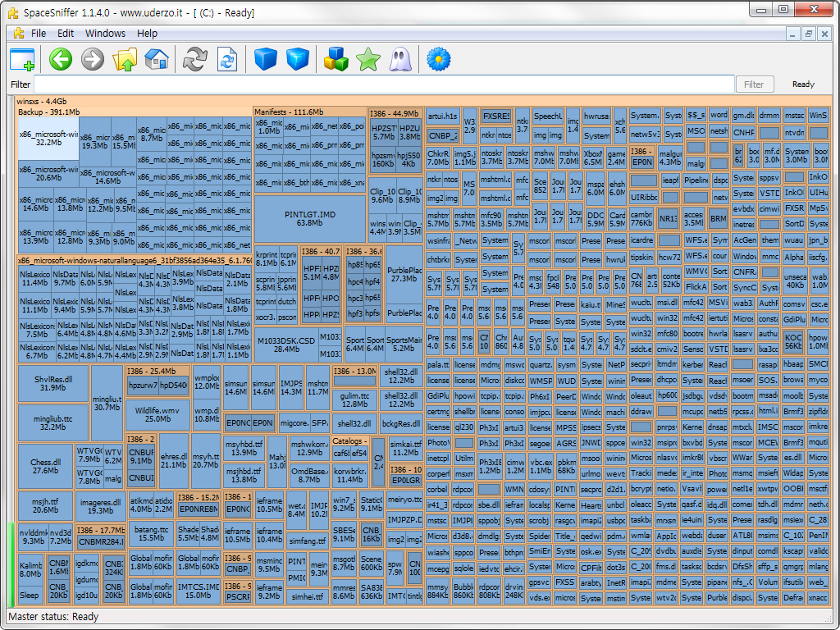This screenshot has height=630, width=840.
Task: Select the naturallanguage6 folder header
Action: click(x=135, y=260)
